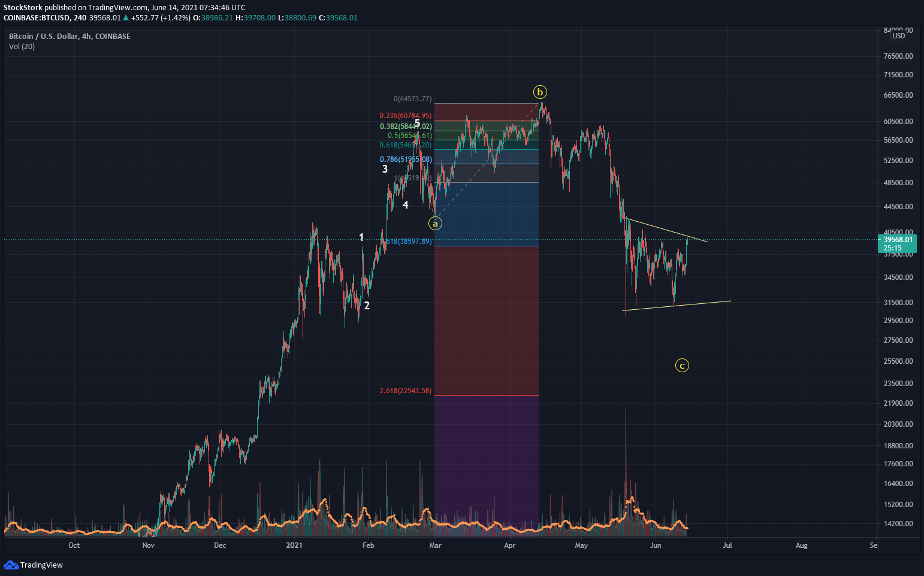This screenshot has height=576, width=924.
Task: Select wave label "5" on the chart
Action: 417,123
